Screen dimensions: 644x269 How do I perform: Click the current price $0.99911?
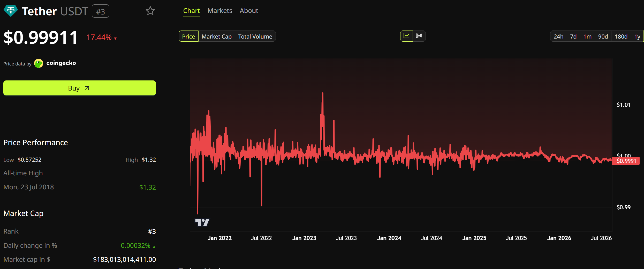coord(41,37)
